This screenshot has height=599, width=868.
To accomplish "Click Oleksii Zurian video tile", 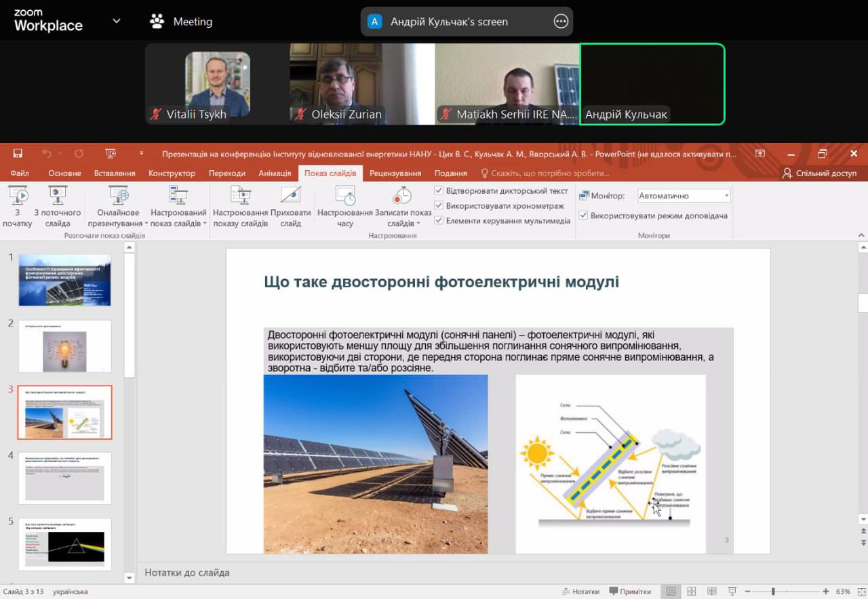I will 362,84.
